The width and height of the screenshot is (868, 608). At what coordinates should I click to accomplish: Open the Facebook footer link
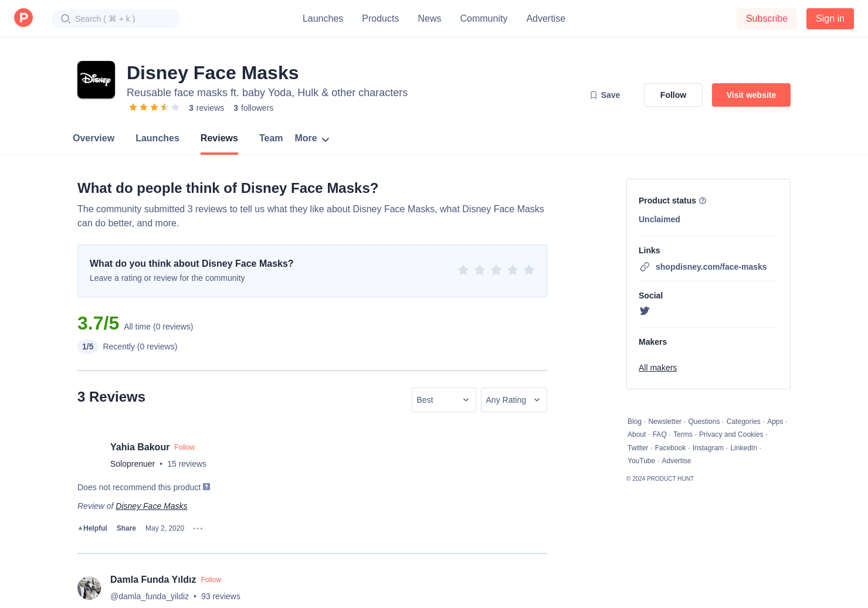(x=670, y=448)
